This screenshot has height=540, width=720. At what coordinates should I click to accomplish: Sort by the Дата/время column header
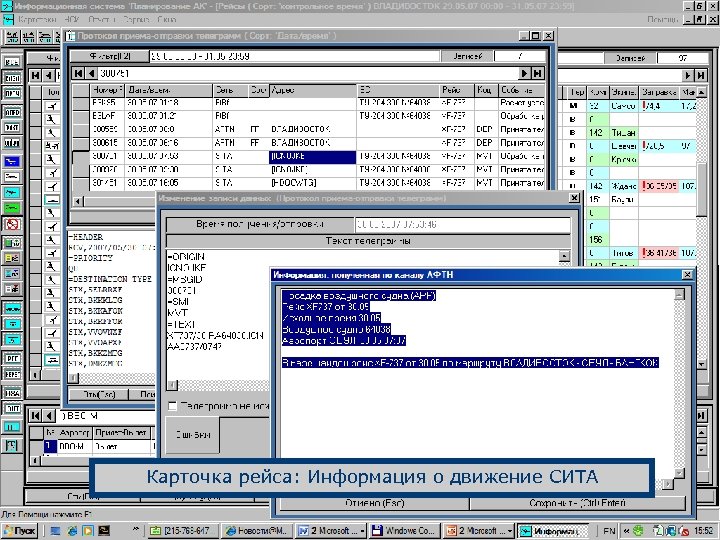tap(169, 90)
